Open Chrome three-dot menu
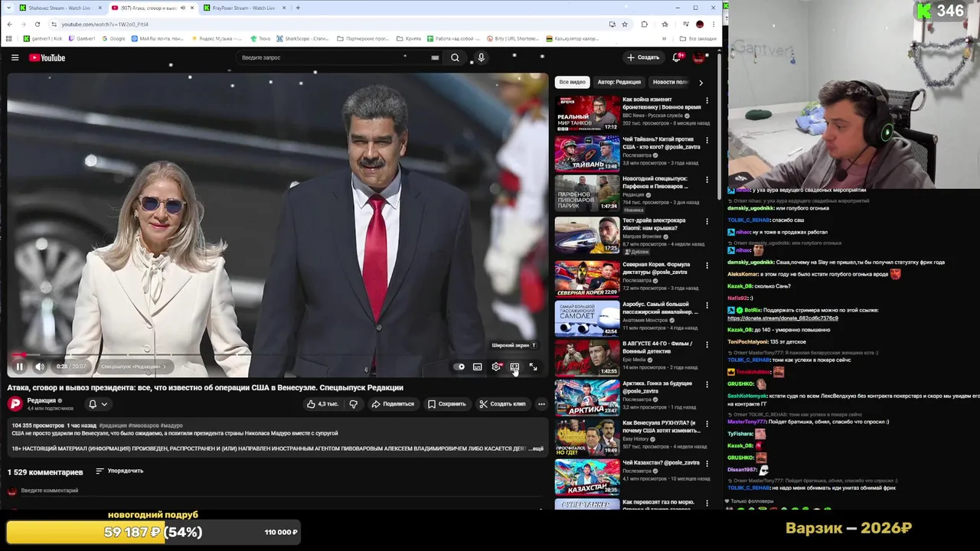This screenshot has height=551, width=980. click(714, 24)
